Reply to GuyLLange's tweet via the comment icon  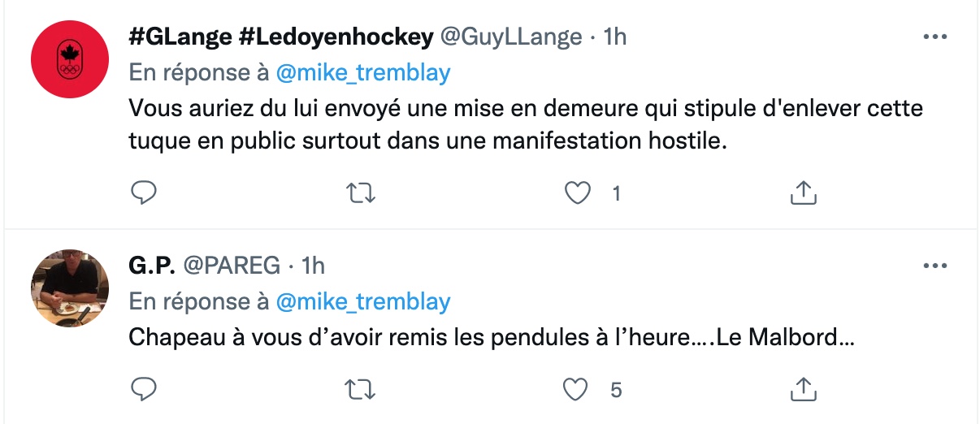coord(144,193)
